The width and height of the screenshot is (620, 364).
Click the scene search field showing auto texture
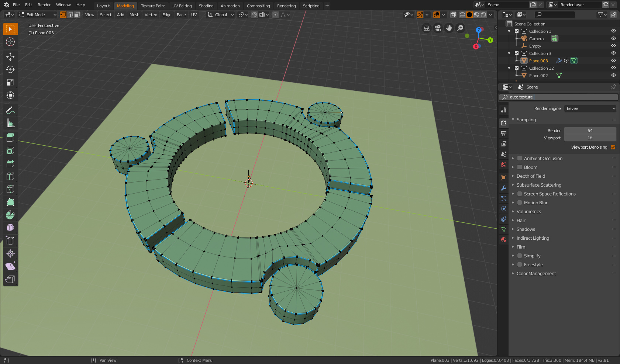(x=558, y=97)
